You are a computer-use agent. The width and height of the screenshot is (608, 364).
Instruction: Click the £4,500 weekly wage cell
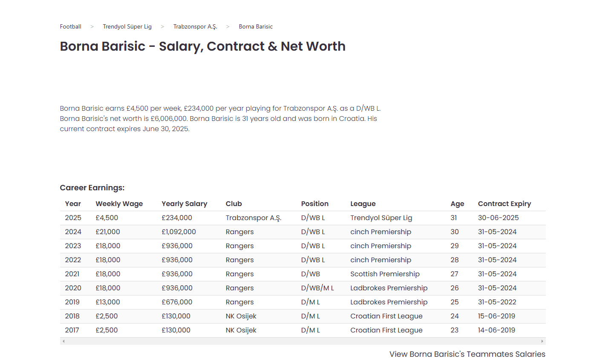tap(107, 218)
